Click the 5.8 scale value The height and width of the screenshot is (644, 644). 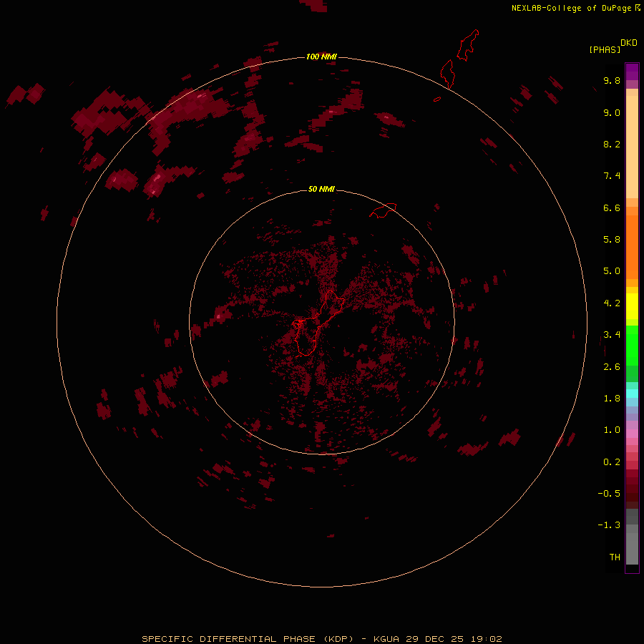pyautogui.click(x=612, y=240)
